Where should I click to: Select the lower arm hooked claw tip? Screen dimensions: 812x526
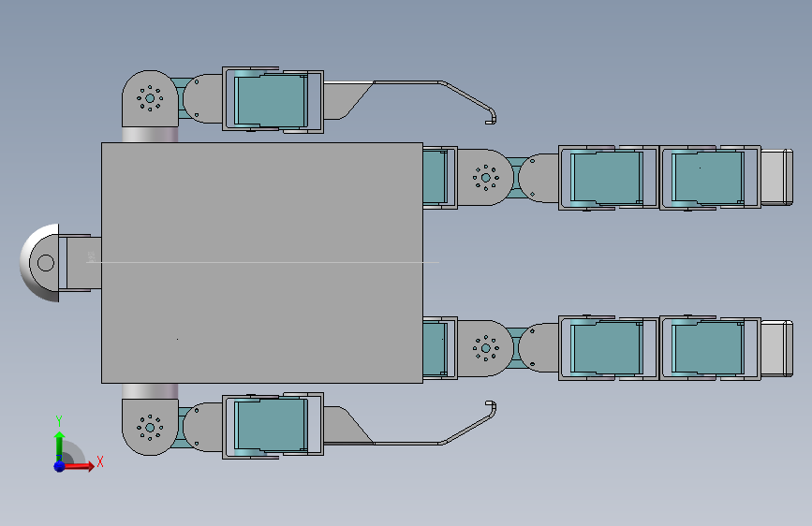tap(490, 409)
